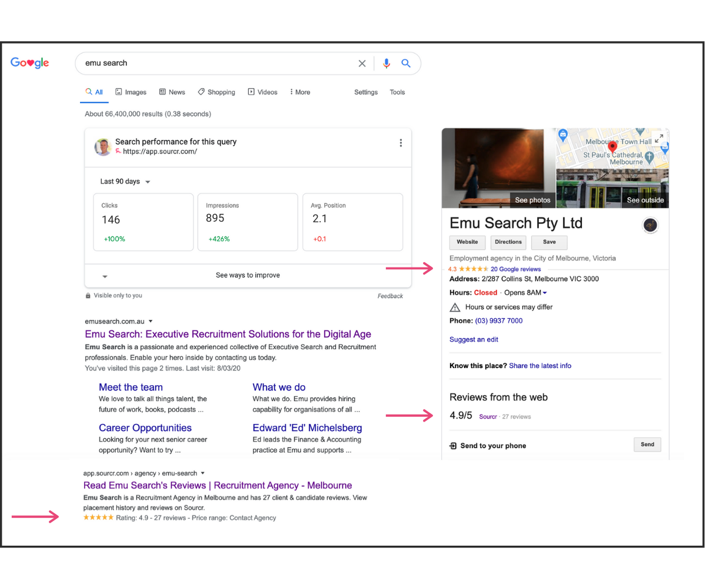The width and height of the screenshot is (706, 588).
Task: Open the Read Emu Search's Reviews result
Action: pos(218,486)
